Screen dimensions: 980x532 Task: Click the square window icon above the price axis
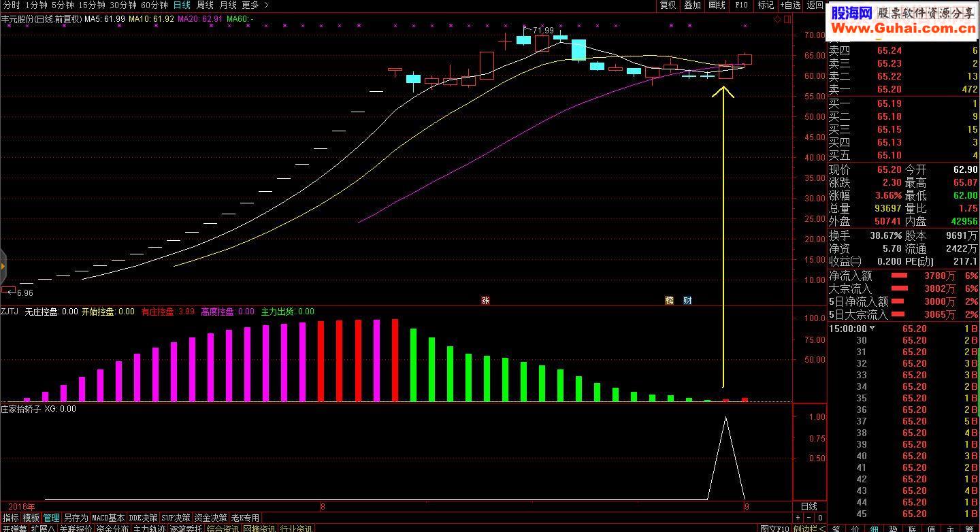pyautogui.click(x=787, y=19)
